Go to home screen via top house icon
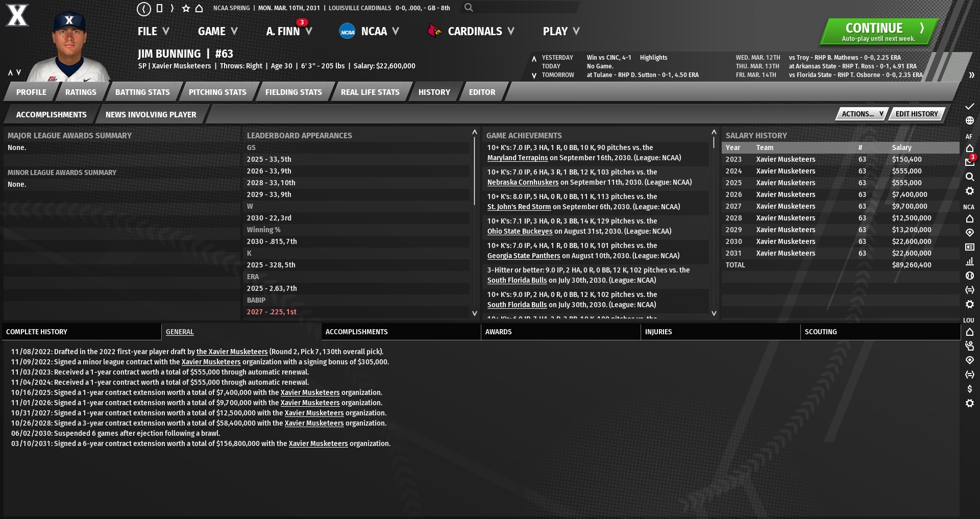Screen dimensions: 980x519 (x=200, y=8)
